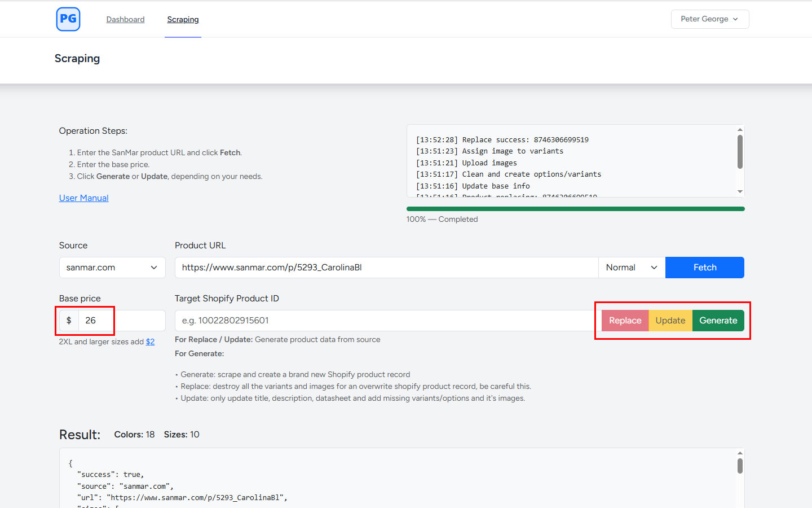Open the Peter George user menu
Image resolution: width=812 pixels, height=508 pixels.
pyautogui.click(x=709, y=19)
